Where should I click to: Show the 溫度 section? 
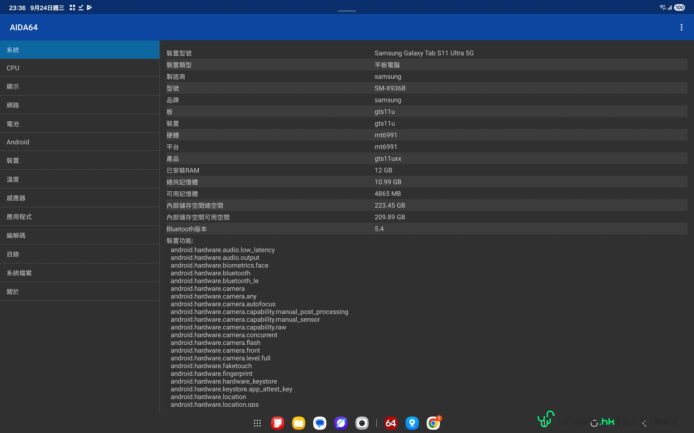(x=80, y=179)
